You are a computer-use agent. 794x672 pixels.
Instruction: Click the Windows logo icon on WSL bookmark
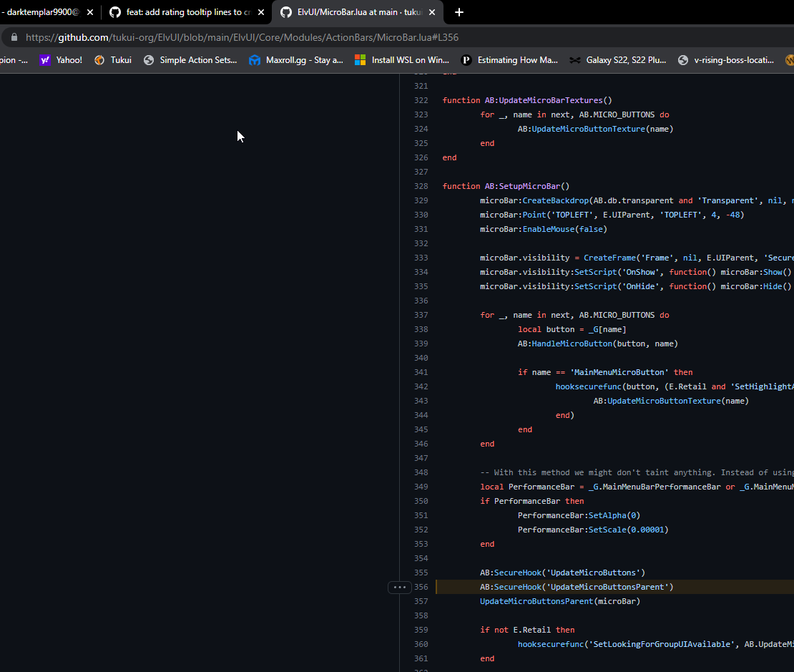(x=359, y=60)
